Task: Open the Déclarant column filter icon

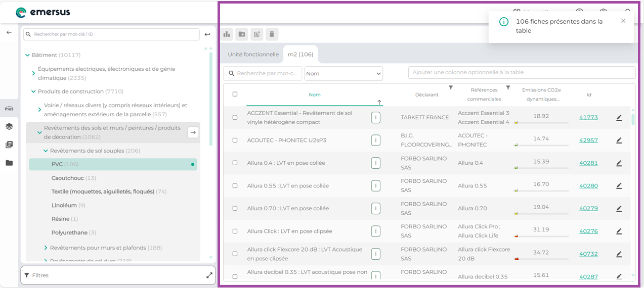Action: (451, 87)
